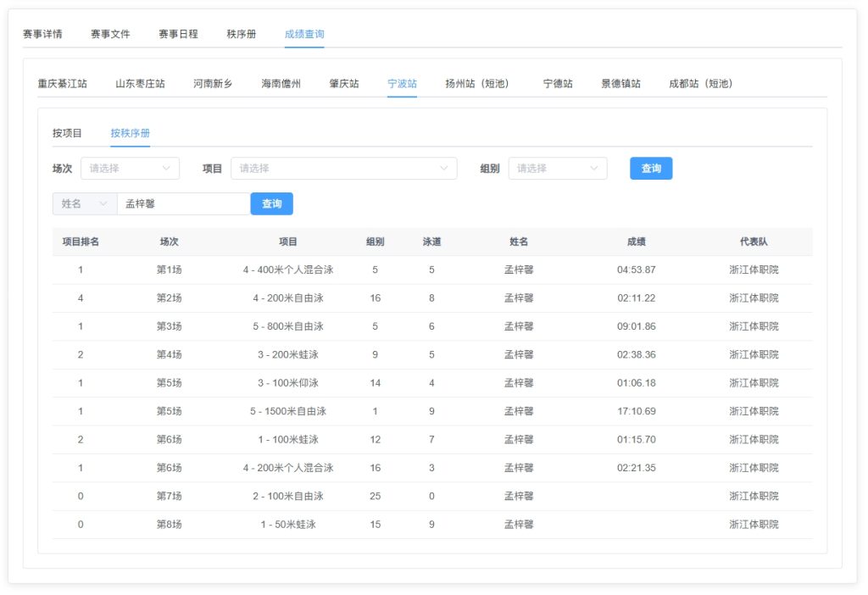Open the 场次 dropdown selector
868x595 pixels.
130,169
